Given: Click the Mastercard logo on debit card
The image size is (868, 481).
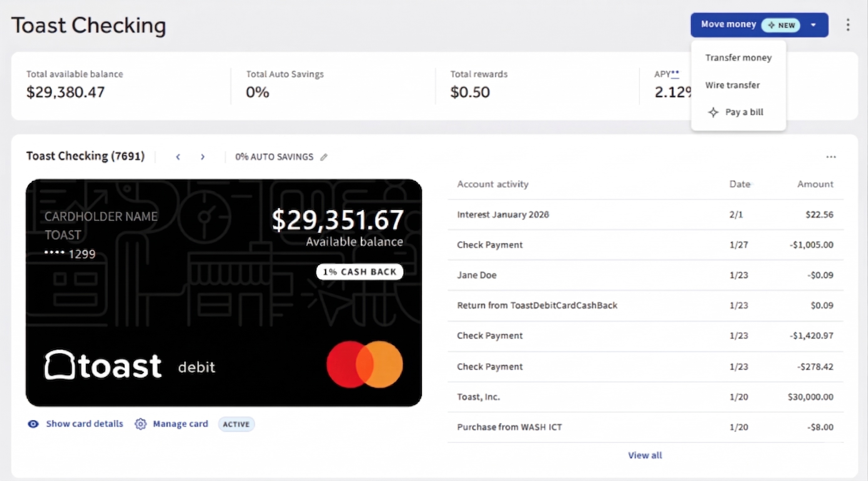Looking at the screenshot, I should coord(364,365).
